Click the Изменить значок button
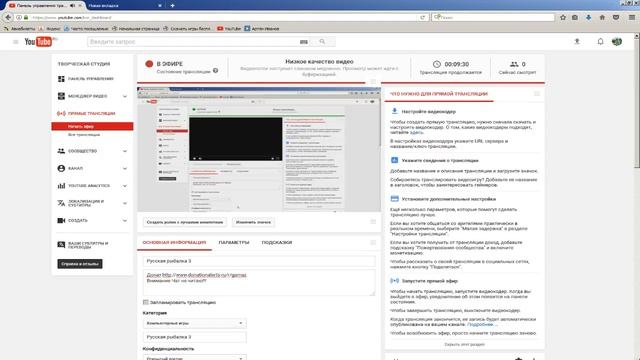The image size is (640, 360). 253,222
